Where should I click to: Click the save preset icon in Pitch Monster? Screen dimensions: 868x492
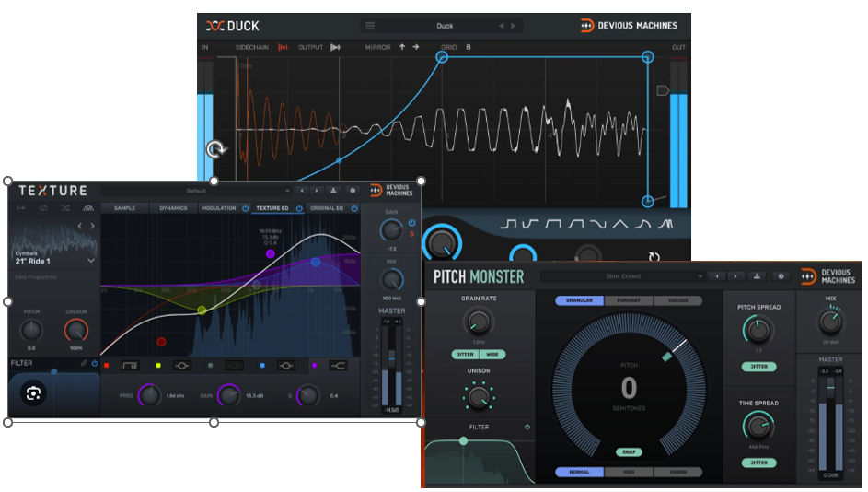click(757, 275)
